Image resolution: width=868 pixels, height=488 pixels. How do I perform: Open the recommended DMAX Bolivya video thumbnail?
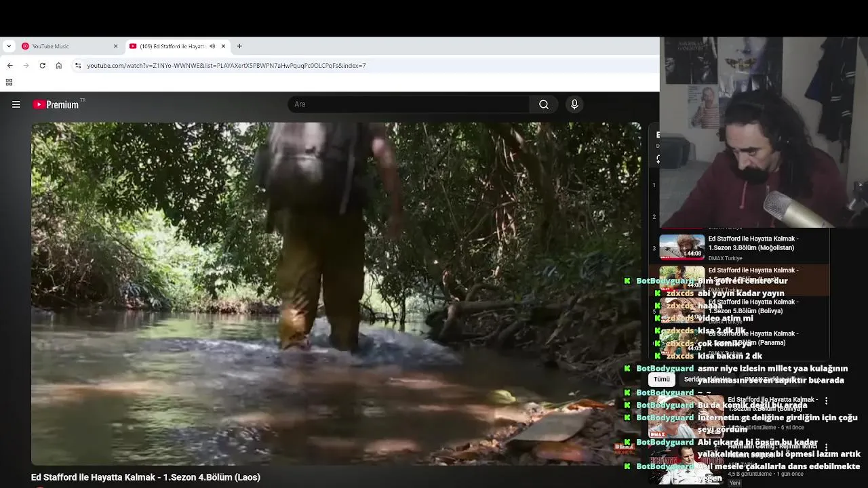click(x=686, y=416)
